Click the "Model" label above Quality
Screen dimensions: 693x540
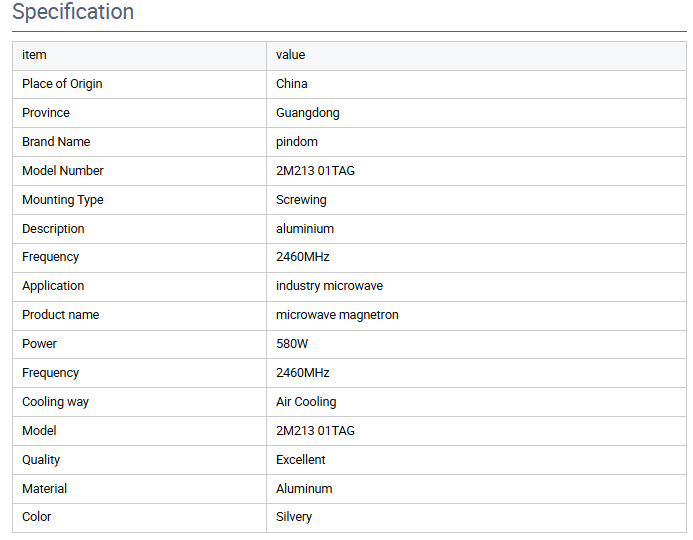(39, 431)
